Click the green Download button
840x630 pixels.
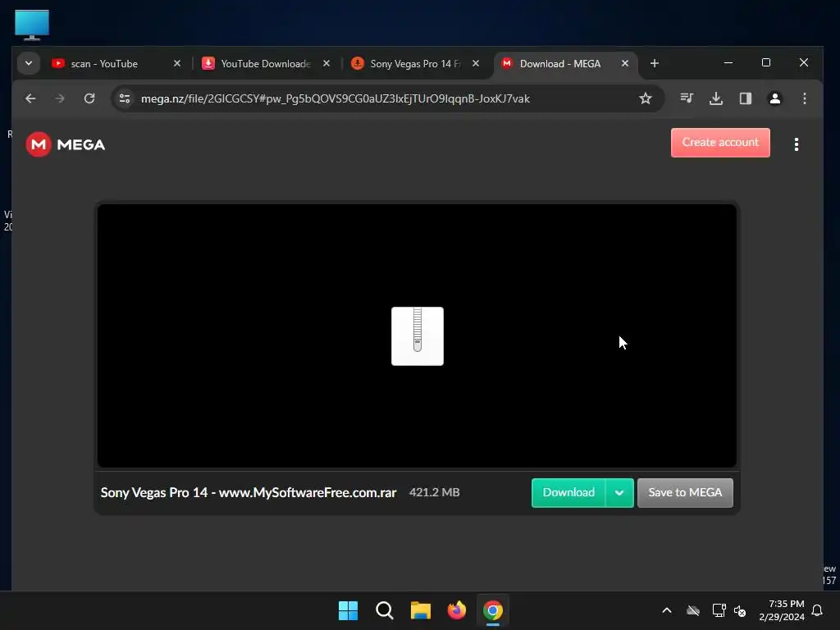click(568, 492)
